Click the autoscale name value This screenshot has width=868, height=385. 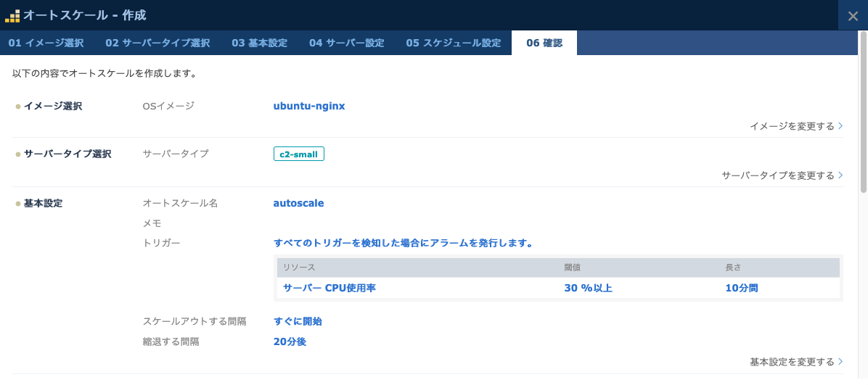[x=298, y=203]
